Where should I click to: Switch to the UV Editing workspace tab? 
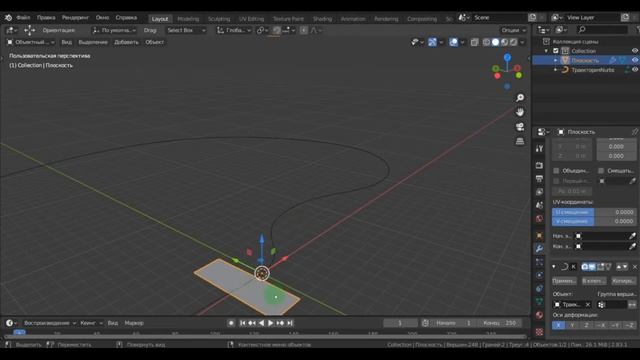tap(251, 19)
